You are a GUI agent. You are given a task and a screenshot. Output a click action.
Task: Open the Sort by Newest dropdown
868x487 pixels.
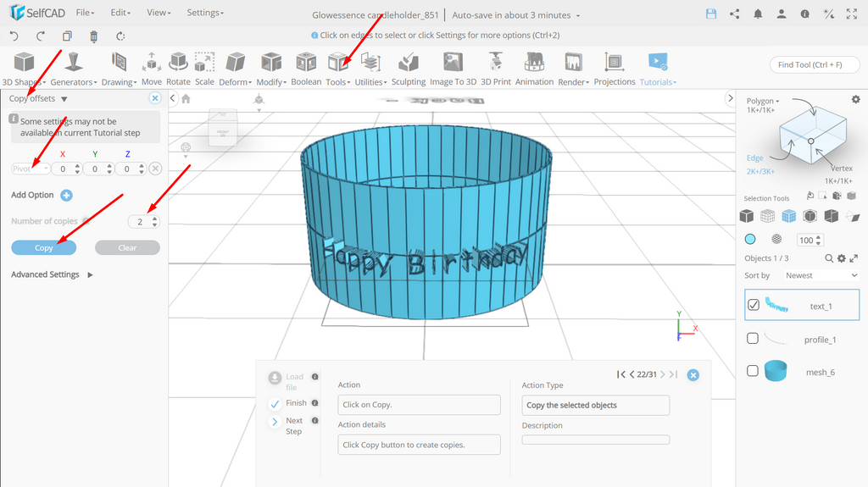click(821, 275)
